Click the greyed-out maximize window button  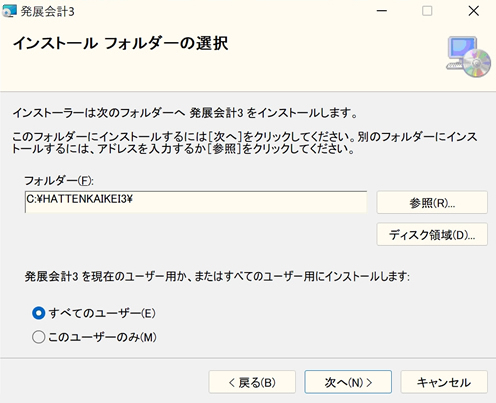tap(427, 11)
